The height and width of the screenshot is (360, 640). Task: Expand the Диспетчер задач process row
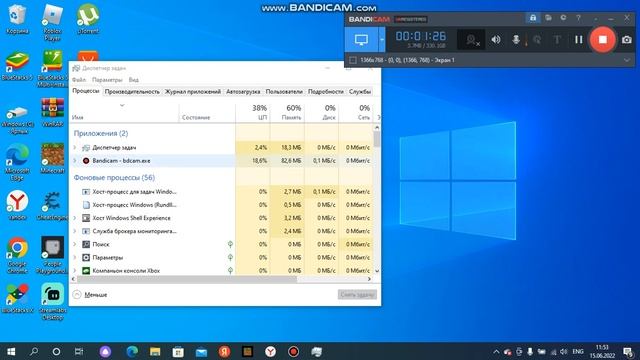click(x=75, y=147)
